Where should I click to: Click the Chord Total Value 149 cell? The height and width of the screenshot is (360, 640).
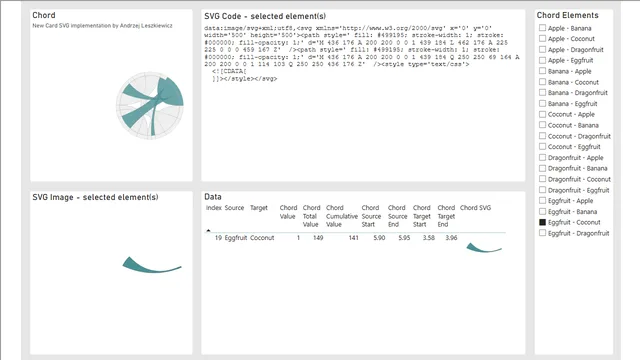pos(318,238)
